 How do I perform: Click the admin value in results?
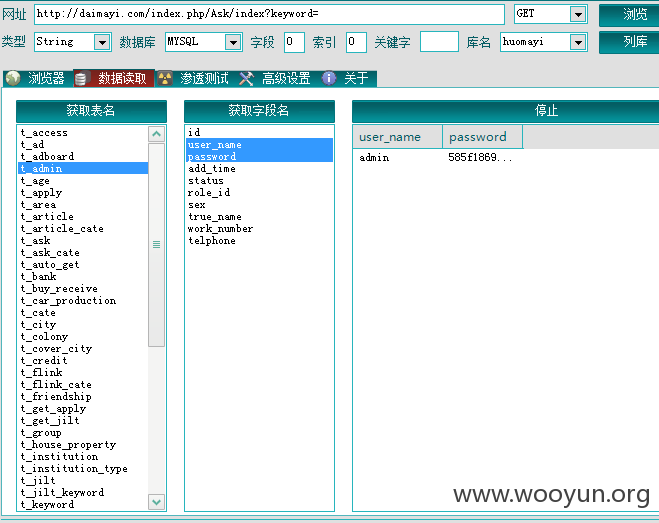click(374, 158)
